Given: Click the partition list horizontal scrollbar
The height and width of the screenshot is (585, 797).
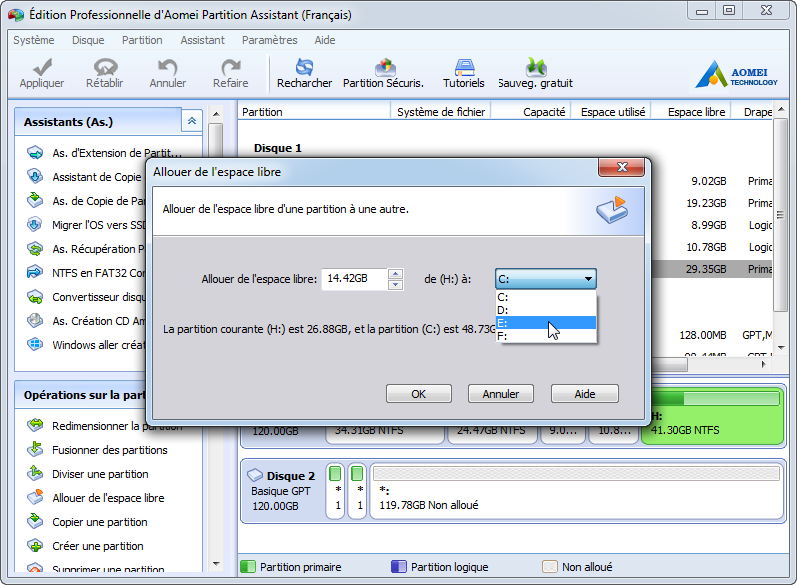Looking at the screenshot, I should coord(668,364).
